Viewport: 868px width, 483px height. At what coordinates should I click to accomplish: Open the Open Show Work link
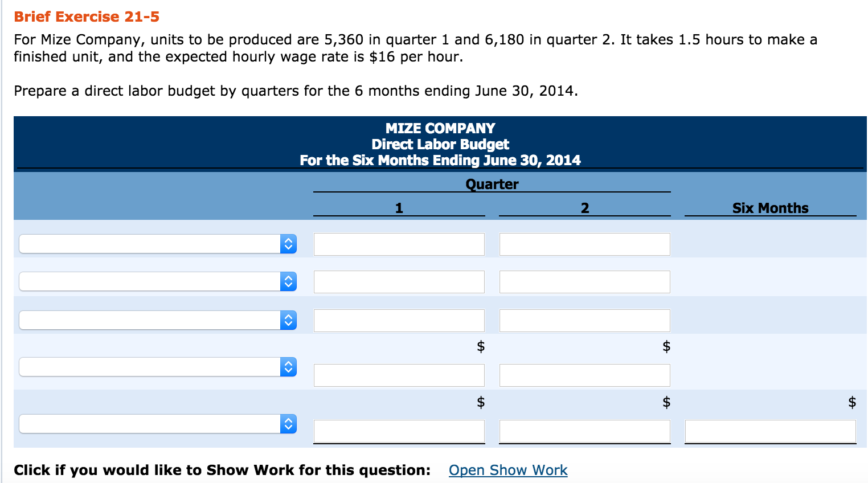508,470
